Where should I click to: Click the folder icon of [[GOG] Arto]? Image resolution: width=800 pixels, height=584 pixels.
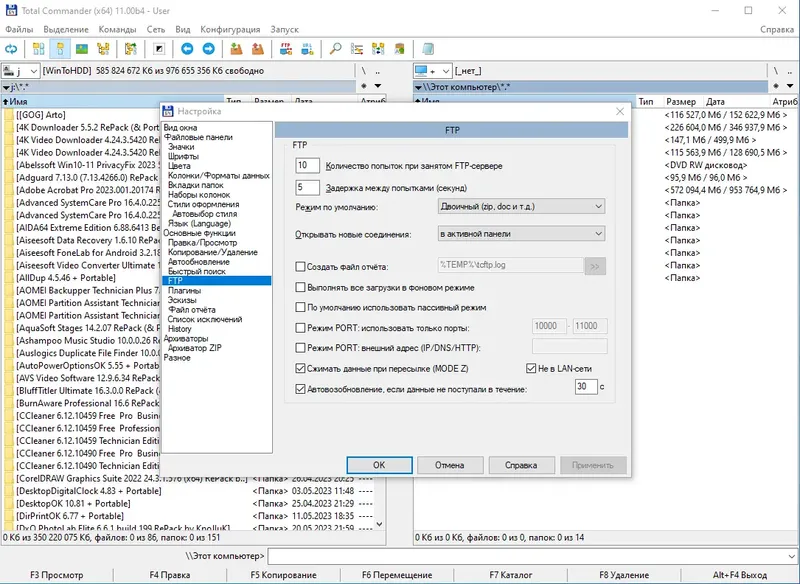point(9,115)
